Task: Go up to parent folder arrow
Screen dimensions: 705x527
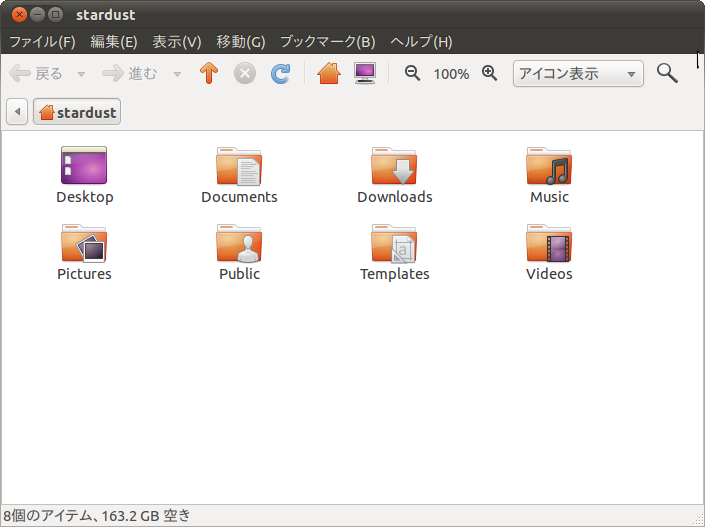Action: pyautogui.click(x=209, y=73)
